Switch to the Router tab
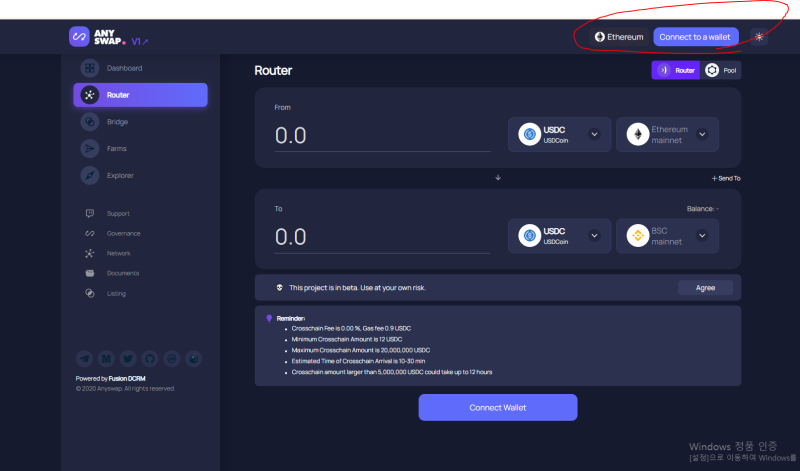The width and height of the screenshot is (800, 471). coord(676,70)
